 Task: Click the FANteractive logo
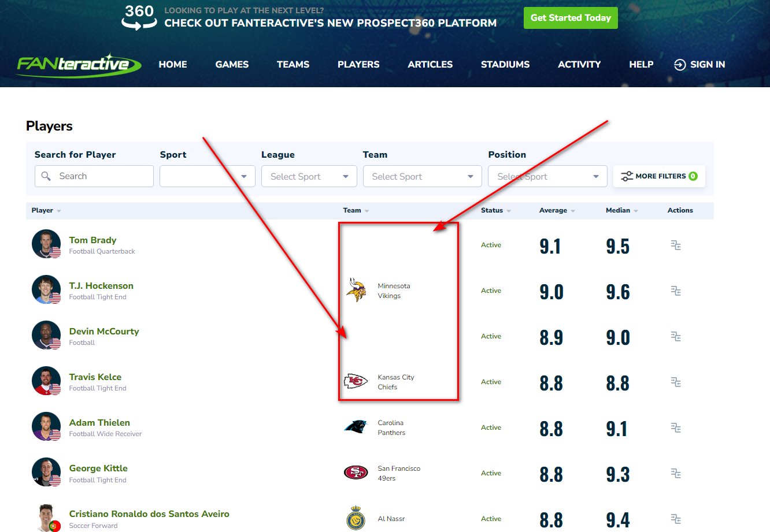79,65
